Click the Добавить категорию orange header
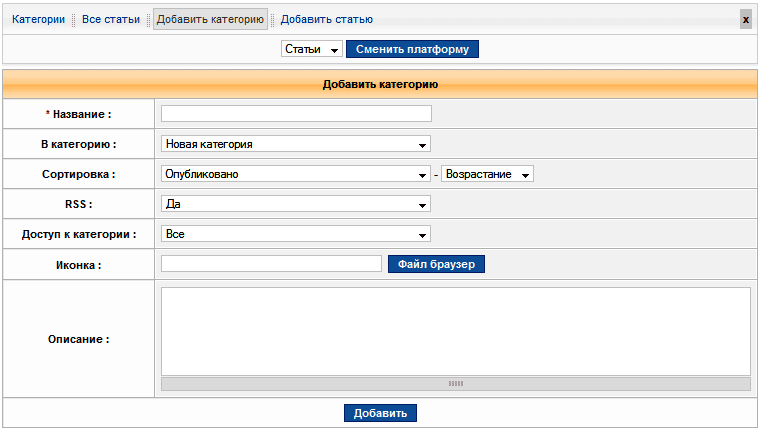This screenshot has width=762, height=432. click(380, 85)
